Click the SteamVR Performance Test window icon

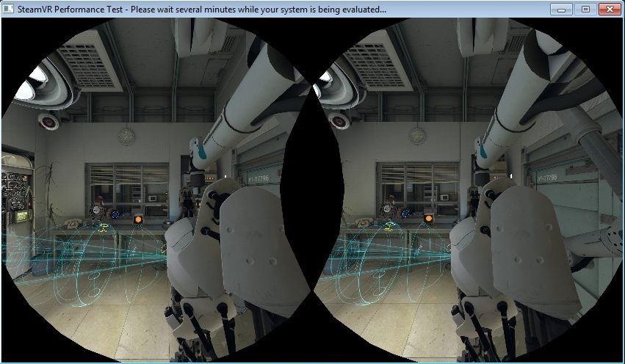[8, 9]
